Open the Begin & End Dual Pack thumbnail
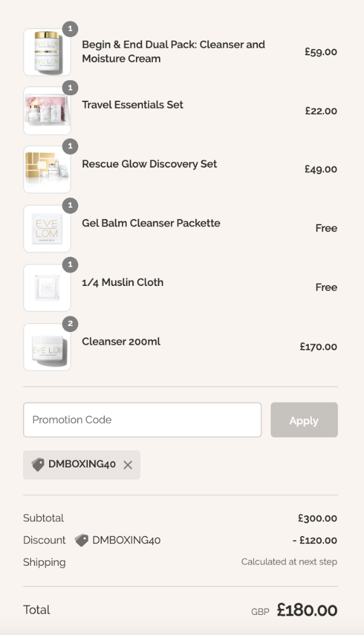Image resolution: width=364 pixels, height=635 pixels. click(47, 52)
